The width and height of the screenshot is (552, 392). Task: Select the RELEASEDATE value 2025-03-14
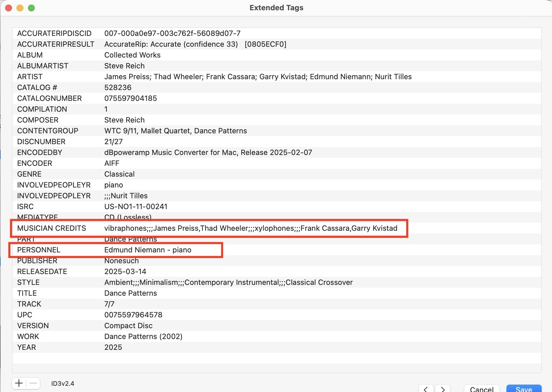(125, 271)
